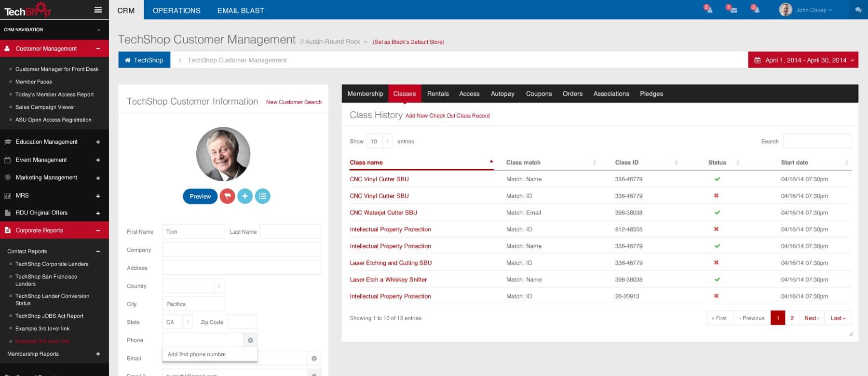This screenshot has width=868, height=376.
Task: Expand Membership Reports submenu
Action: [x=98, y=354]
